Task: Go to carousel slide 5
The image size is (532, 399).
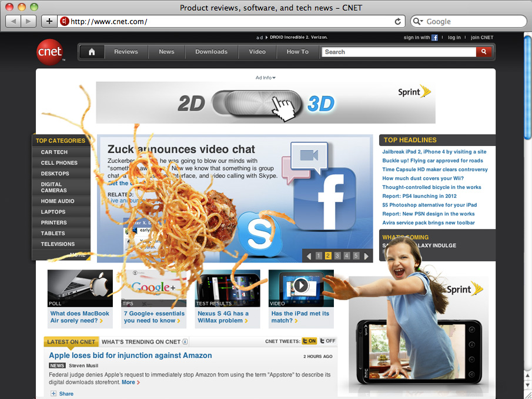Action: point(356,255)
